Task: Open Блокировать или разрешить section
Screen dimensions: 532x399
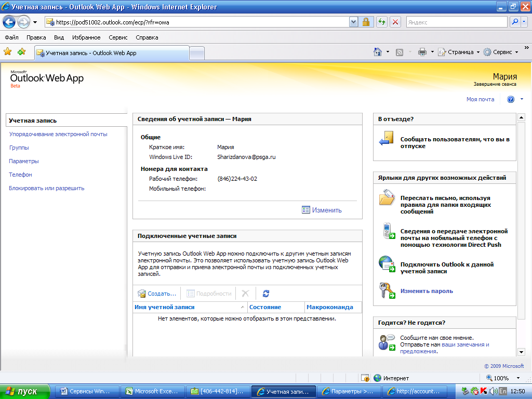Action: click(x=46, y=188)
